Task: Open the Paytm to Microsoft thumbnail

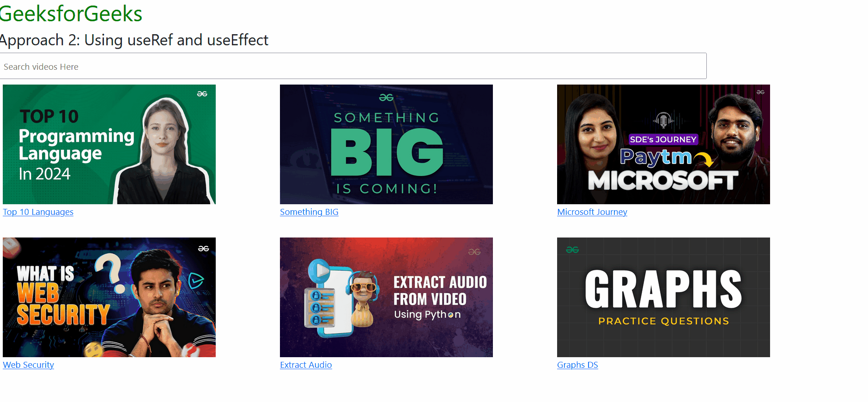Action: click(x=663, y=144)
